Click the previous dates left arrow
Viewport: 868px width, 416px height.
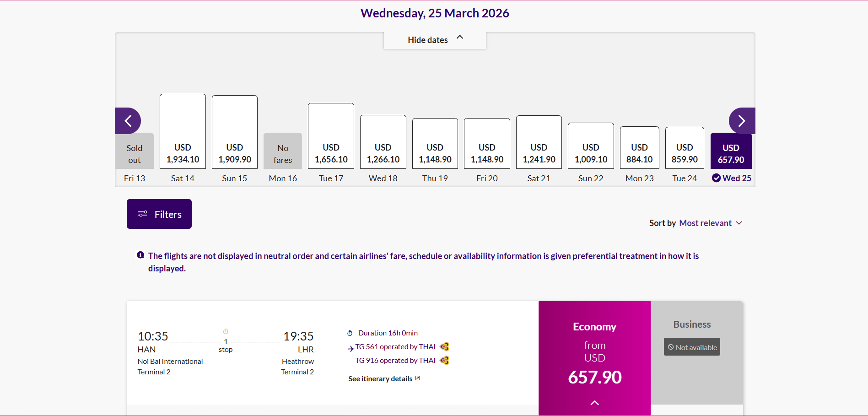coord(128,121)
